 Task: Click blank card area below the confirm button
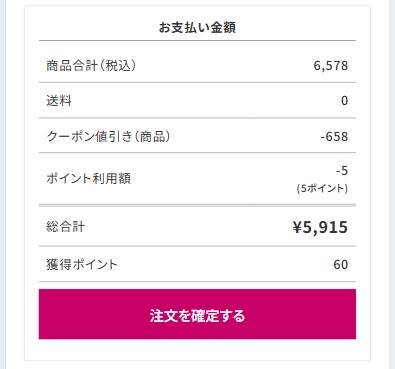coord(197,350)
